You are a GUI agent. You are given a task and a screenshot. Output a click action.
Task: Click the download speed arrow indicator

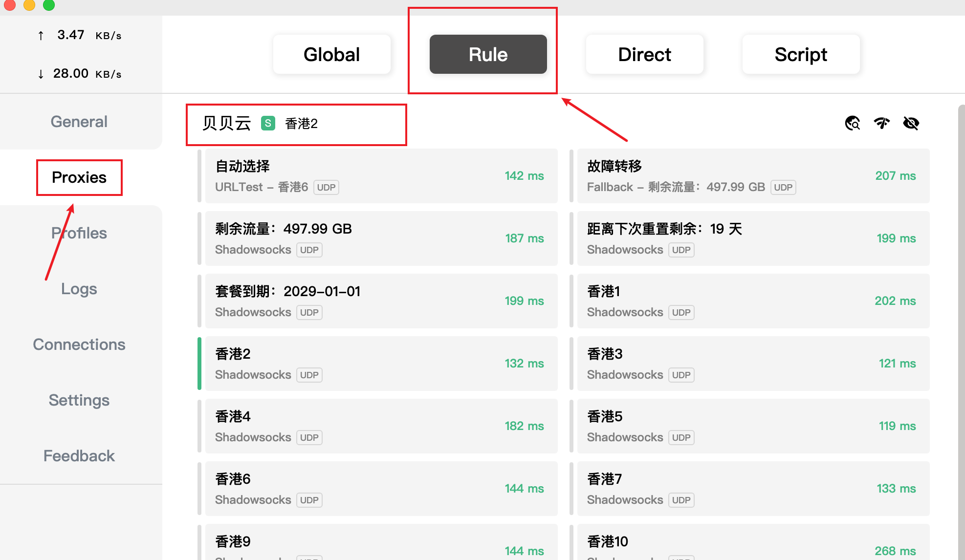pos(41,74)
